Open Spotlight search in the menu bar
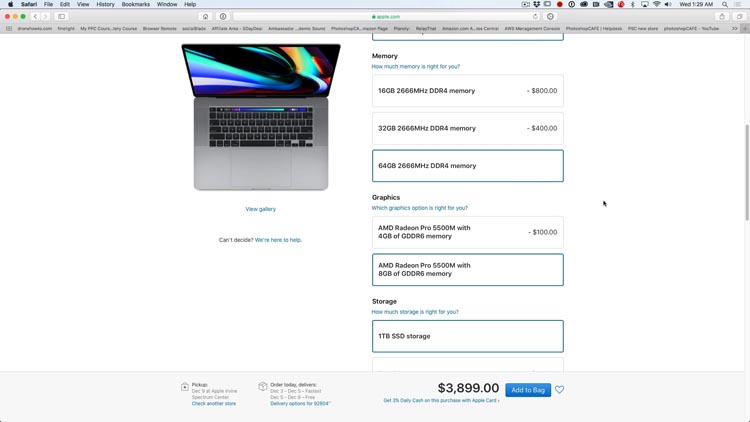Image resolution: width=750 pixels, height=422 pixels. [725, 4]
